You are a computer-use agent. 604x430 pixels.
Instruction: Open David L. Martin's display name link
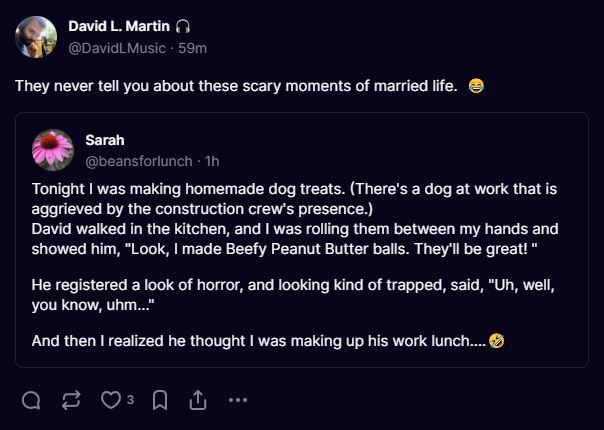[x=119, y=26]
